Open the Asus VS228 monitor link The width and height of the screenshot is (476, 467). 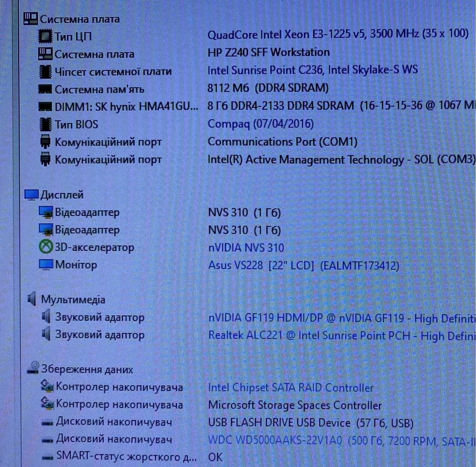pyautogui.click(x=304, y=265)
